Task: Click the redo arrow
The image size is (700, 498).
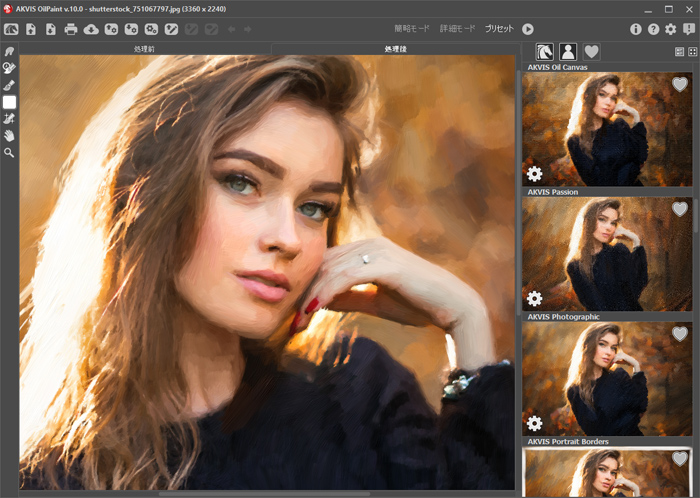Action: coord(247,29)
